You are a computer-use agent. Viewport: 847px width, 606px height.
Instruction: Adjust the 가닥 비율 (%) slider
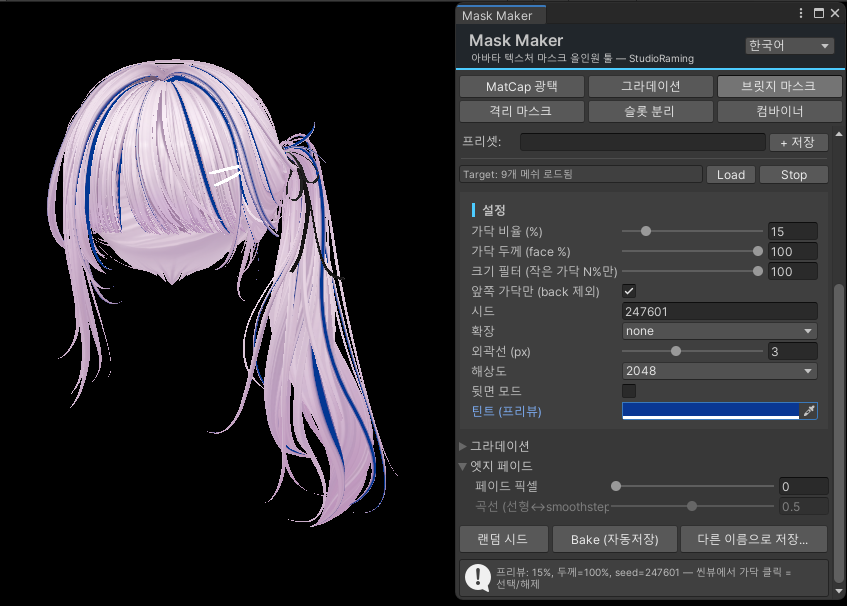pos(693,231)
